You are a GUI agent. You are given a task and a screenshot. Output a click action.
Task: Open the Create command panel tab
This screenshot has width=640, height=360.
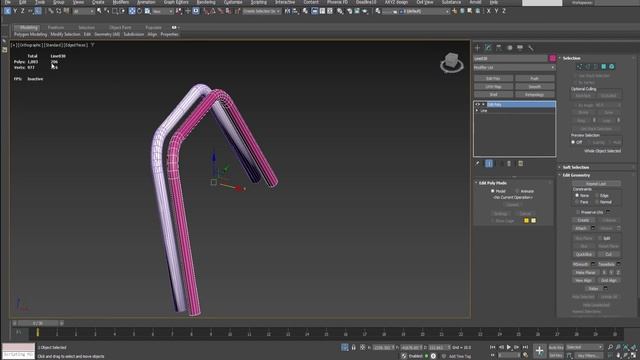(x=477, y=48)
